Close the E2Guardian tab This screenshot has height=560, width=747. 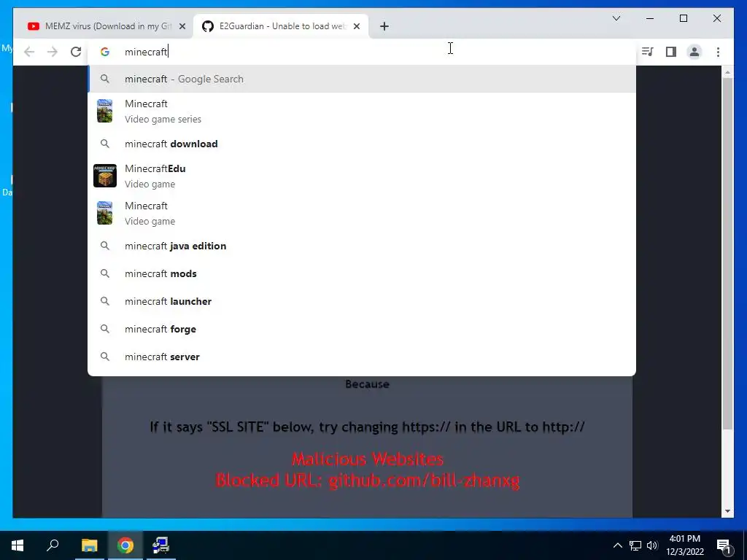[x=356, y=27]
